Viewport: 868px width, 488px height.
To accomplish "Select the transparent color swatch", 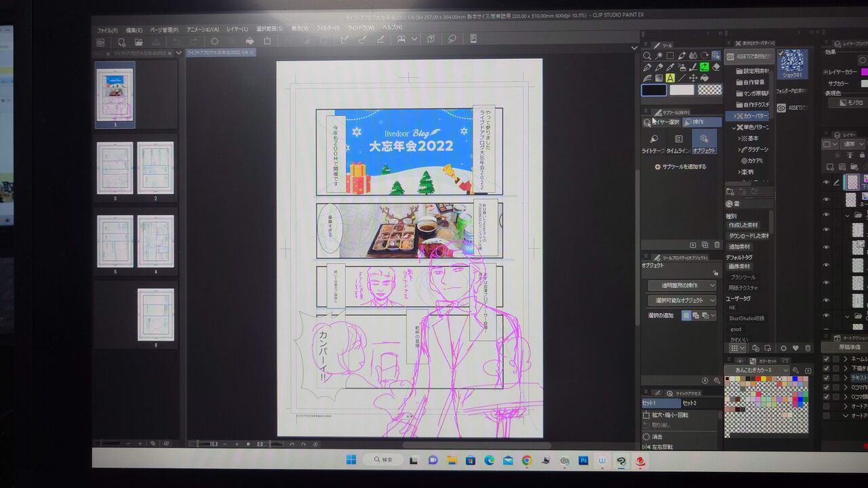I will (709, 89).
